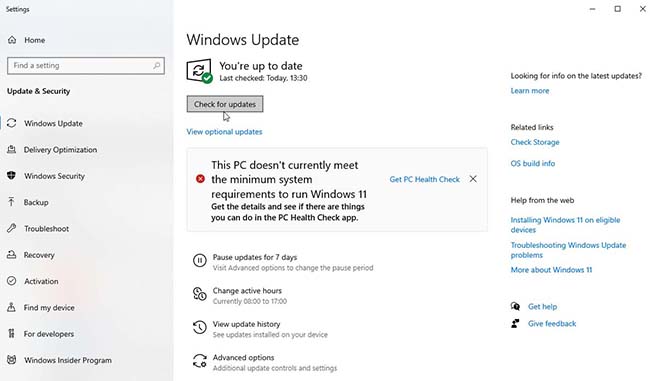Click the Windows Update sync arrows icon in sidebar
This screenshot has height=381, width=650.
point(12,123)
